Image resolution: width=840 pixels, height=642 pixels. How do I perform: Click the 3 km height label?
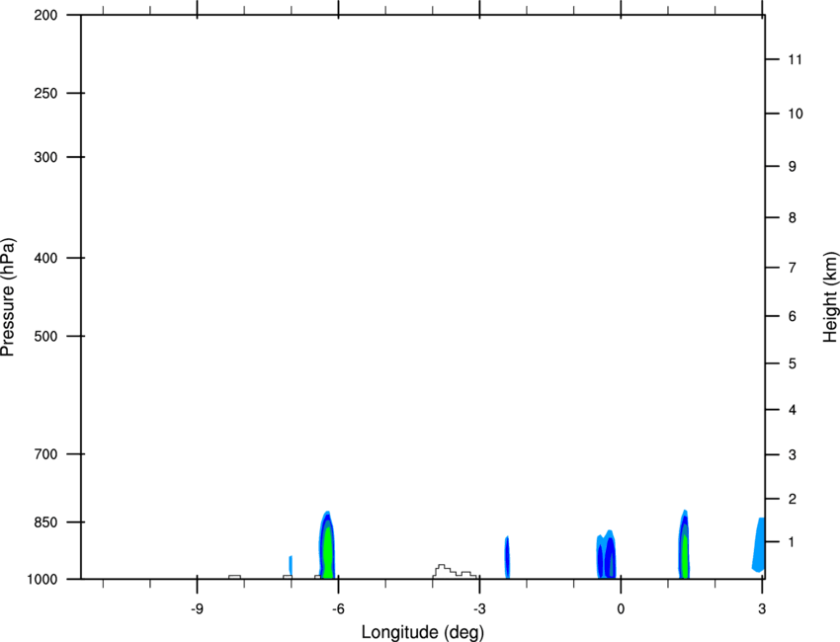coord(793,455)
